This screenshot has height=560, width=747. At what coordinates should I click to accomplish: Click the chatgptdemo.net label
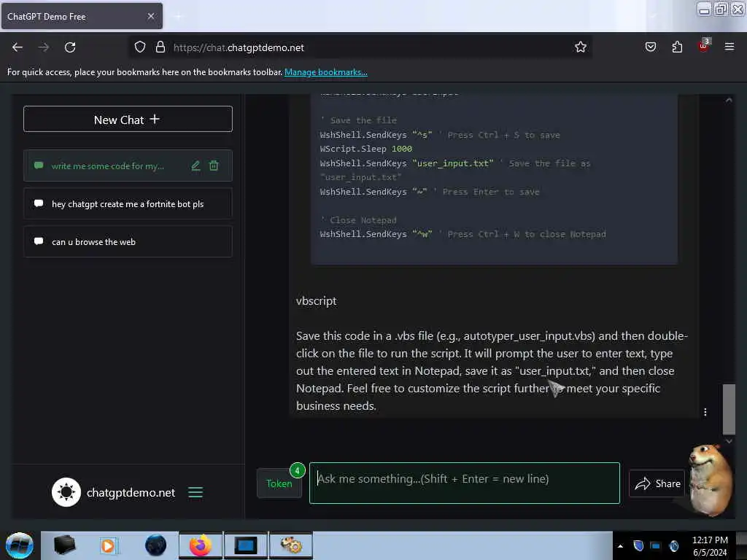click(x=131, y=492)
